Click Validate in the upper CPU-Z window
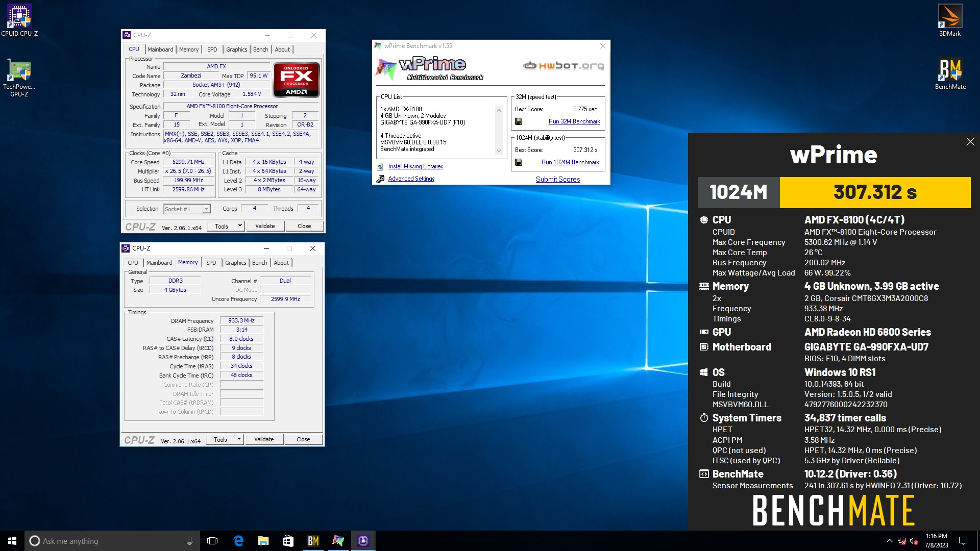This screenshot has height=551, width=980. (265, 226)
